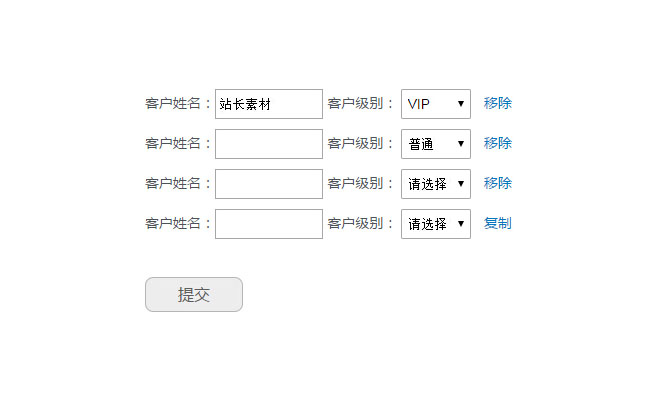
Task: Focus the name field in the 复制 row
Action: point(268,224)
